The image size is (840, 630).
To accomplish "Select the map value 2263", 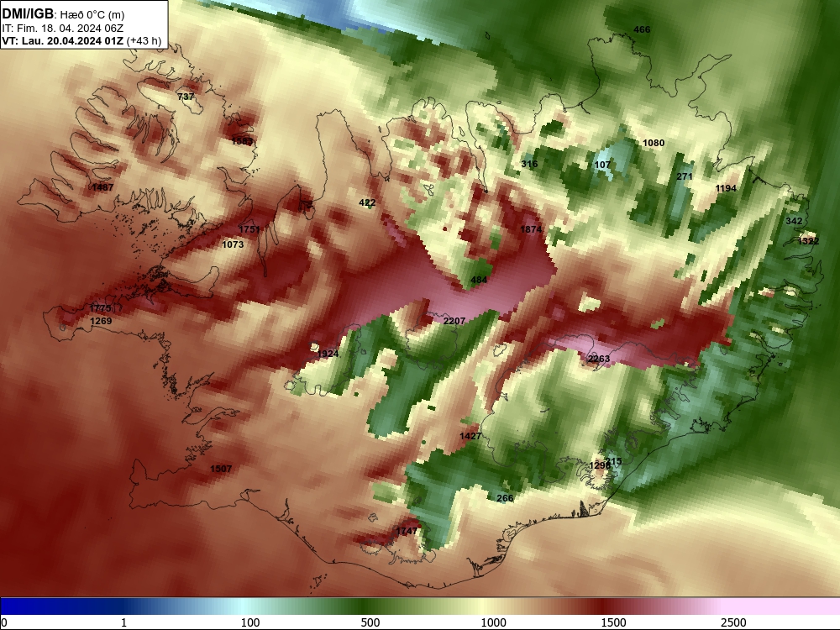I will 598,359.
